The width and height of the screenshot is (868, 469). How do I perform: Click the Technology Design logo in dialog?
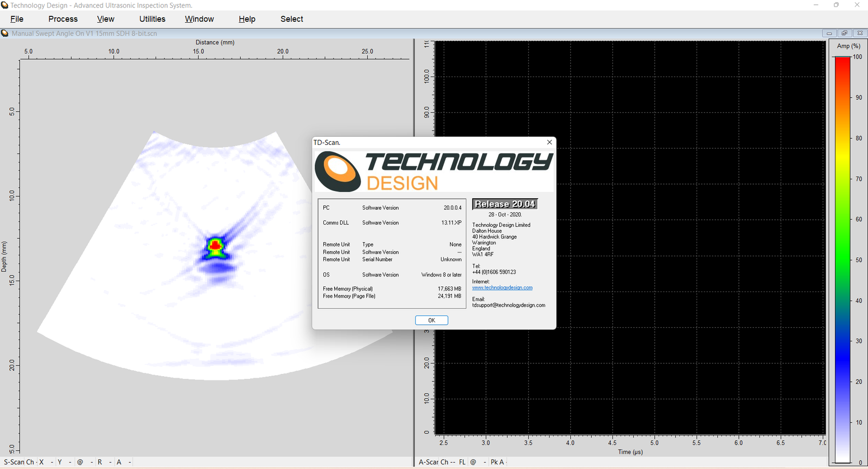434,171
